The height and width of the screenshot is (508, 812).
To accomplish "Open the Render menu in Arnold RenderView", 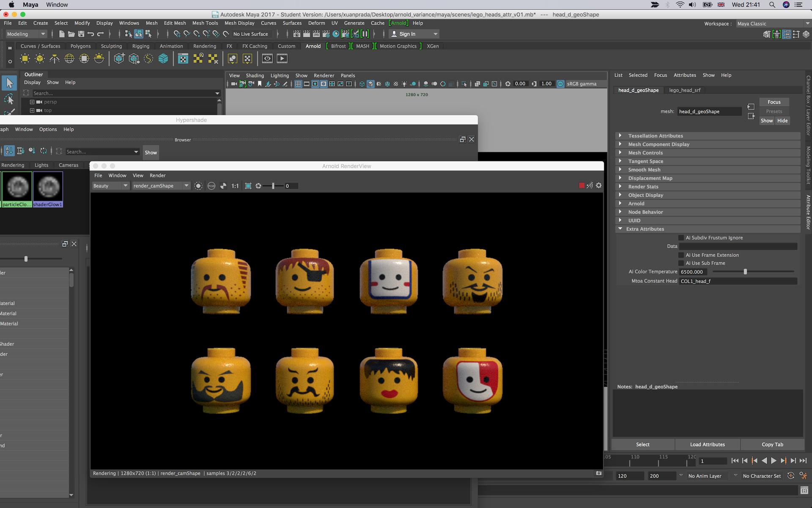I will coord(157,176).
